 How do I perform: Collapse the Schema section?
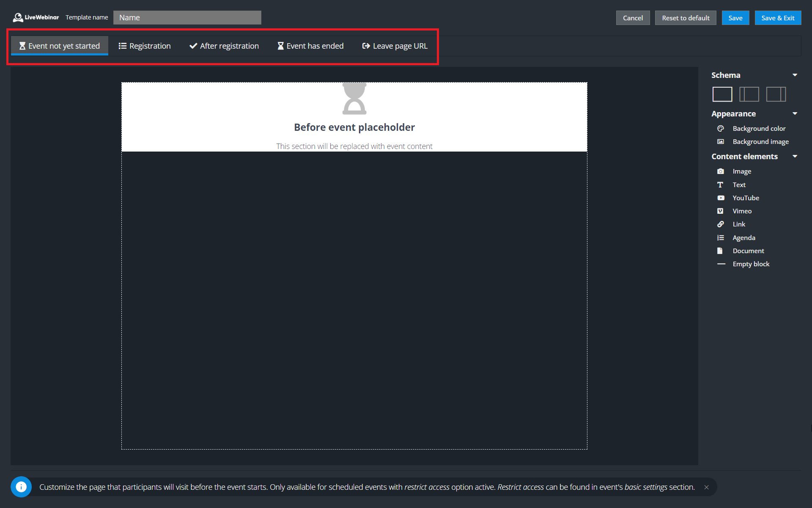point(795,75)
